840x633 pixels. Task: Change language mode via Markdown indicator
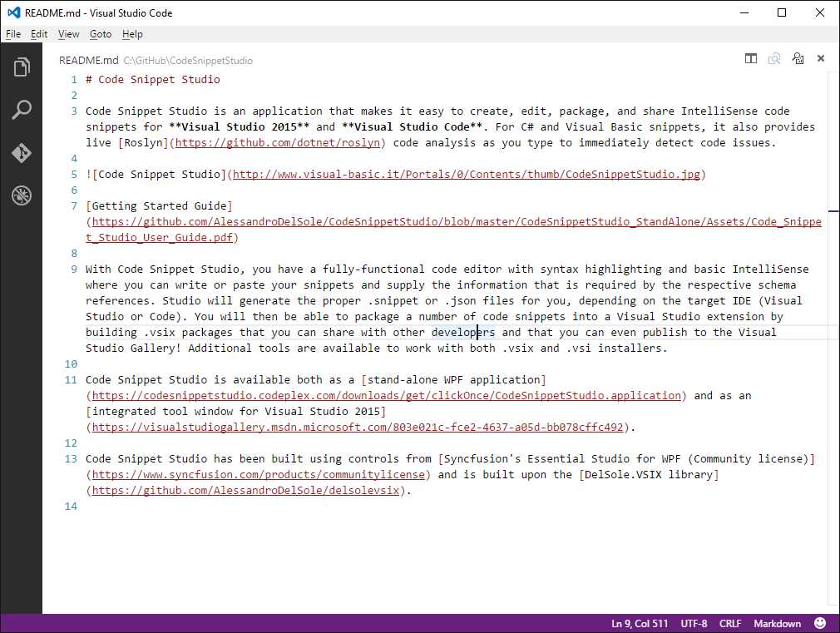coord(777,623)
